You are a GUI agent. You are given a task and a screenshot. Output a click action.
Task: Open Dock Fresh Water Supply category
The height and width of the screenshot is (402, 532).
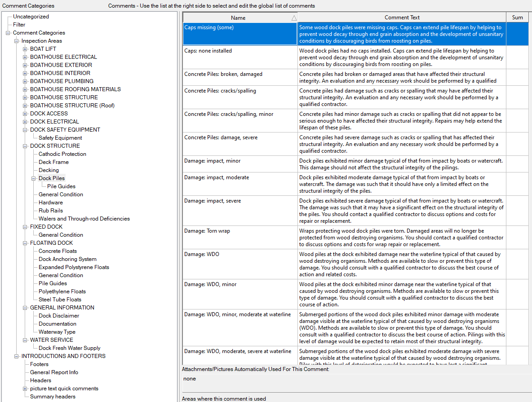pos(69,348)
